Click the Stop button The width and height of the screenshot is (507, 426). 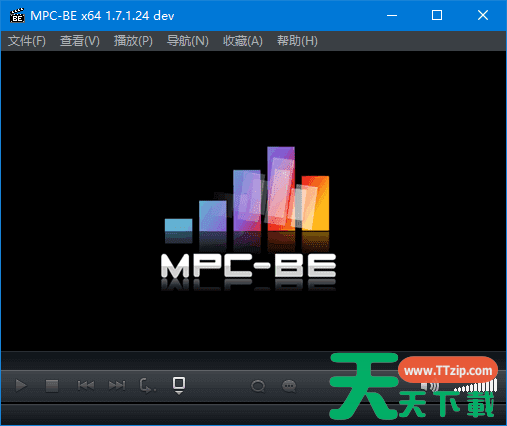(52, 386)
